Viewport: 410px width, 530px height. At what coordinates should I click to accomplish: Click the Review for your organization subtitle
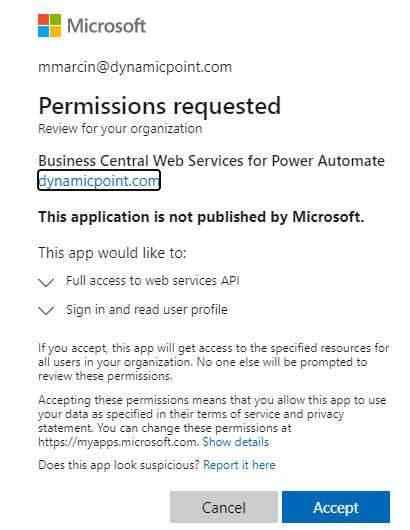coord(120,129)
